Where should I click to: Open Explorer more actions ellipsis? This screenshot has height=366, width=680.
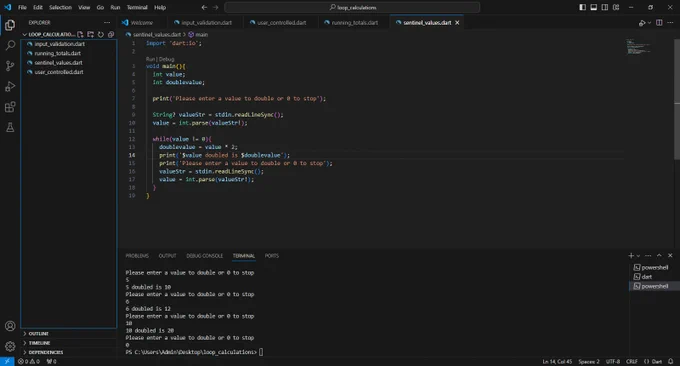107,23
